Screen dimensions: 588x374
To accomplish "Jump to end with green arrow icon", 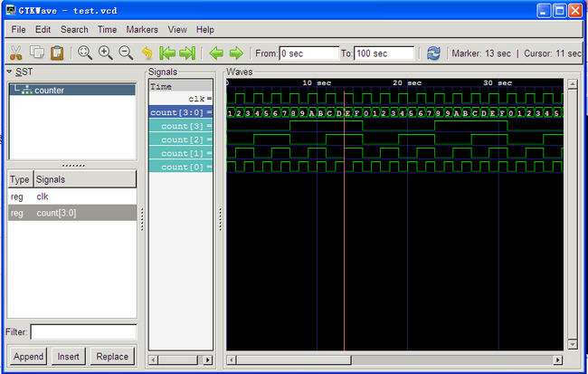I will coord(187,53).
